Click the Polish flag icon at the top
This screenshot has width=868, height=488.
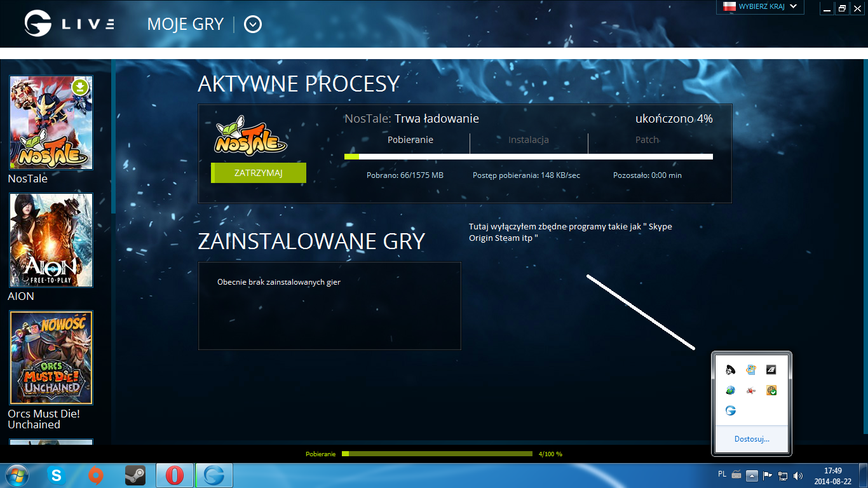point(729,6)
